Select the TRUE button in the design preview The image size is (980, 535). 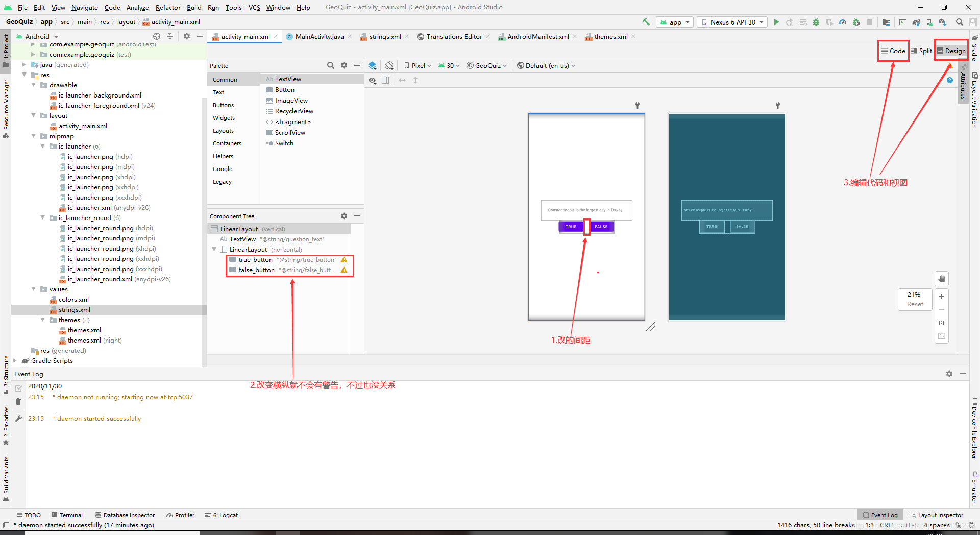pos(571,227)
